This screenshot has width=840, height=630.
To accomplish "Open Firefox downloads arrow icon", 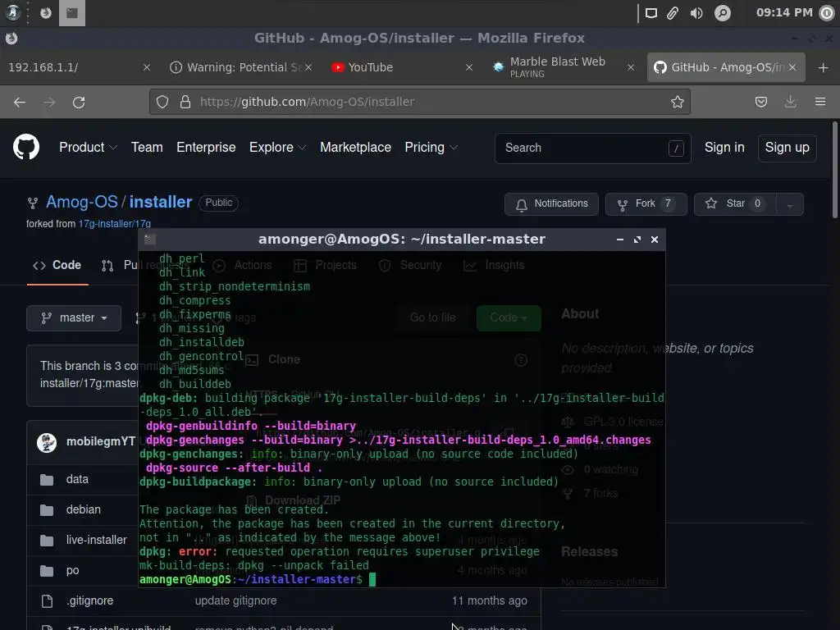I will tap(790, 102).
